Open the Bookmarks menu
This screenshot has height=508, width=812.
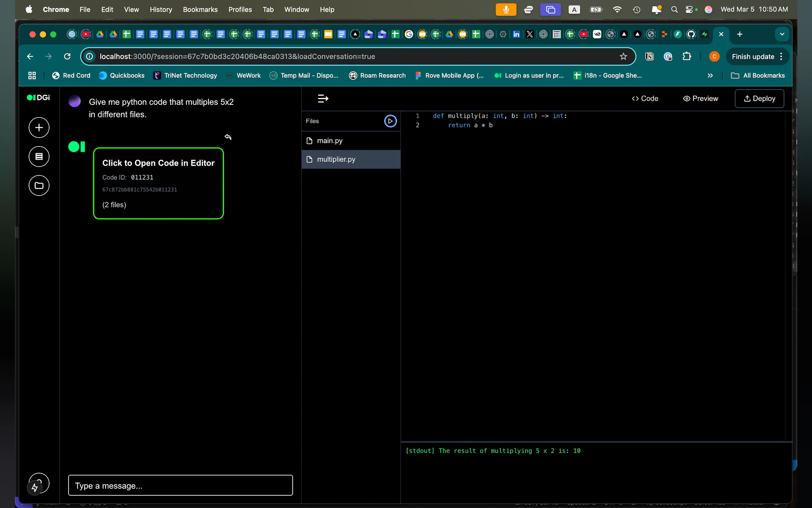tap(200, 9)
